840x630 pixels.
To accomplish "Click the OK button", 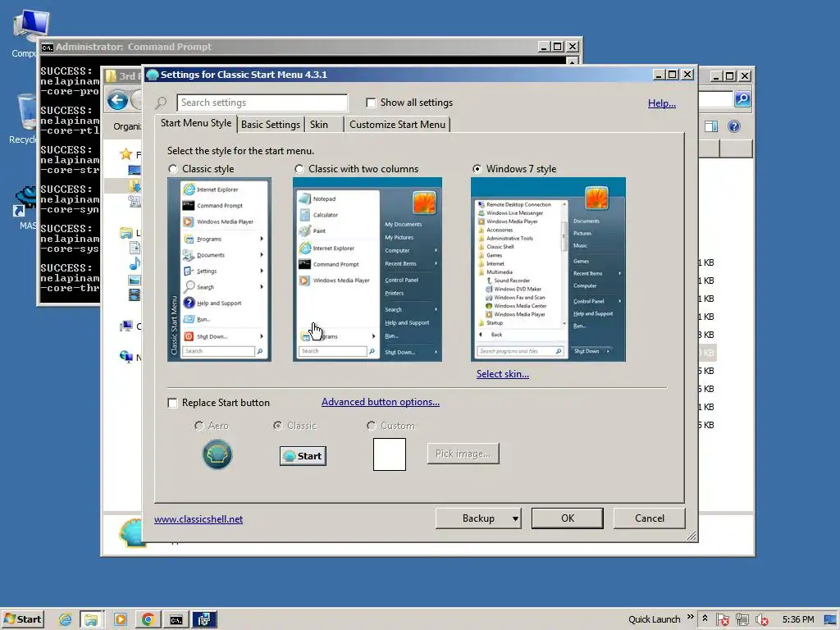I will pos(568,518).
